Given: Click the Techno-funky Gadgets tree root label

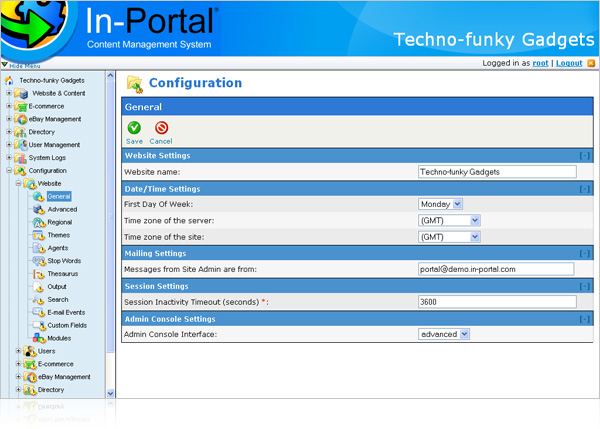Looking at the screenshot, I should coord(52,80).
